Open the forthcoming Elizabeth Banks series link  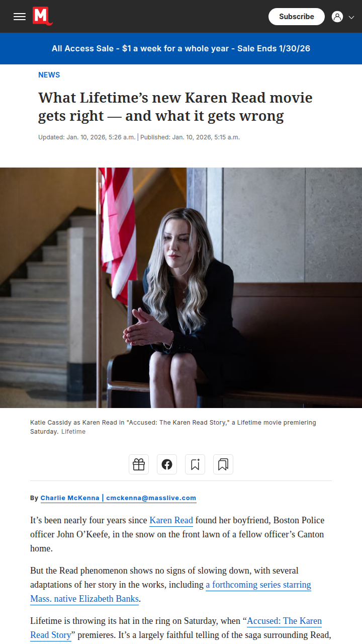tap(171, 592)
